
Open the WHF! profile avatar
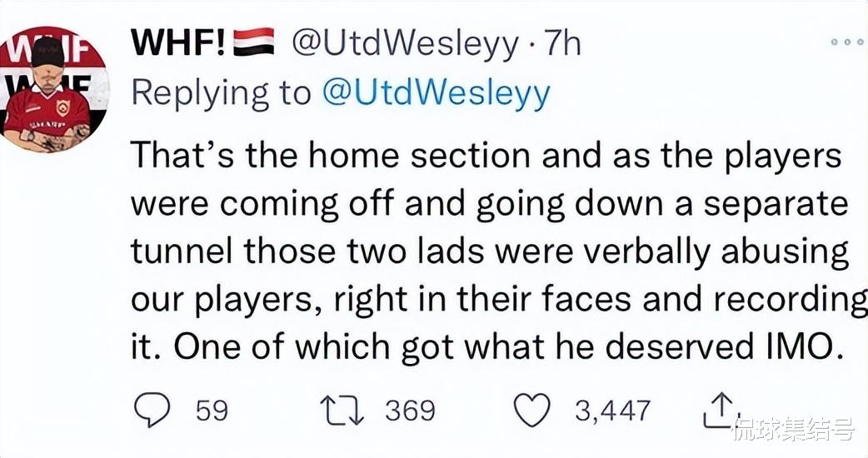tap(54, 88)
